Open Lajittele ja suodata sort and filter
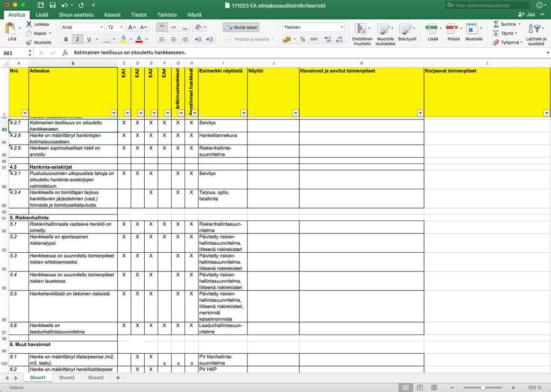551x392 pixels. tap(536, 34)
